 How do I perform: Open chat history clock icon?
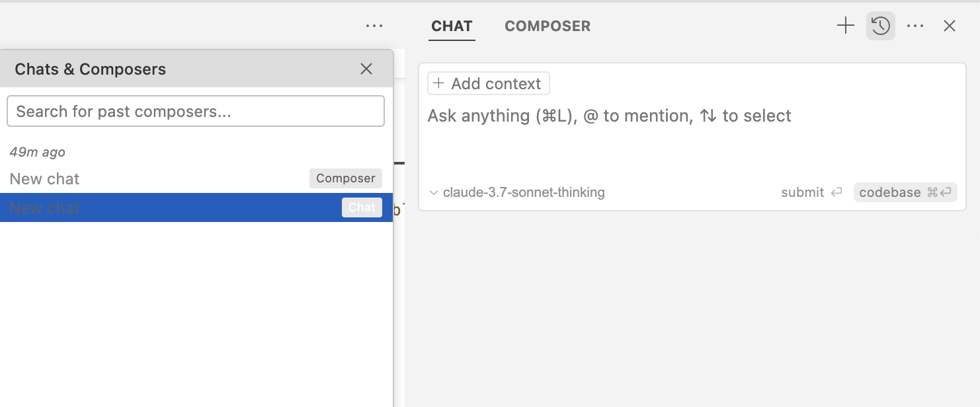tap(880, 26)
